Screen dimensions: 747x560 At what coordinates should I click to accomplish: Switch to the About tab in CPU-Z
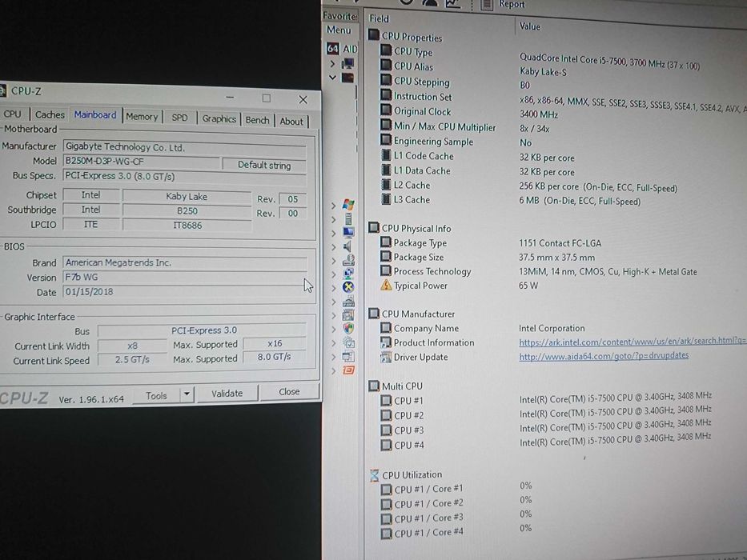pyautogui.click(x=291, y=122)
